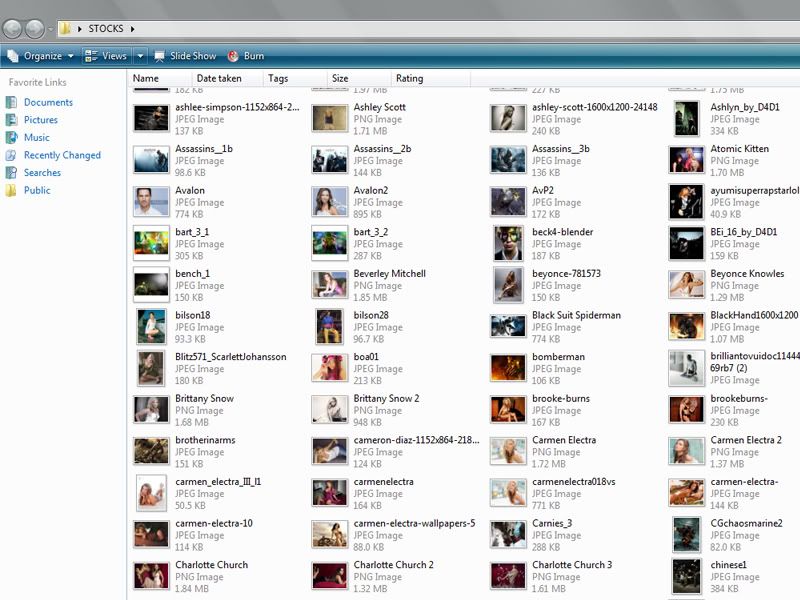
Task: Click the Burn toolbar button
Action: (x=246, y=56)
